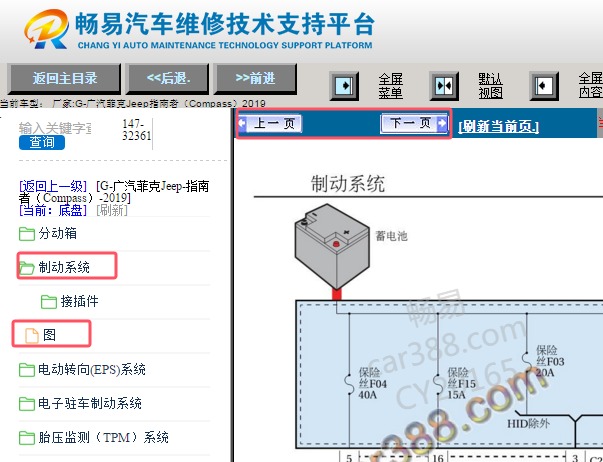This screenshot has height=462, width=603.
Task: Click the 胎压监测（TPM）系统 folder icon
Action: click(x=27, y=438)
